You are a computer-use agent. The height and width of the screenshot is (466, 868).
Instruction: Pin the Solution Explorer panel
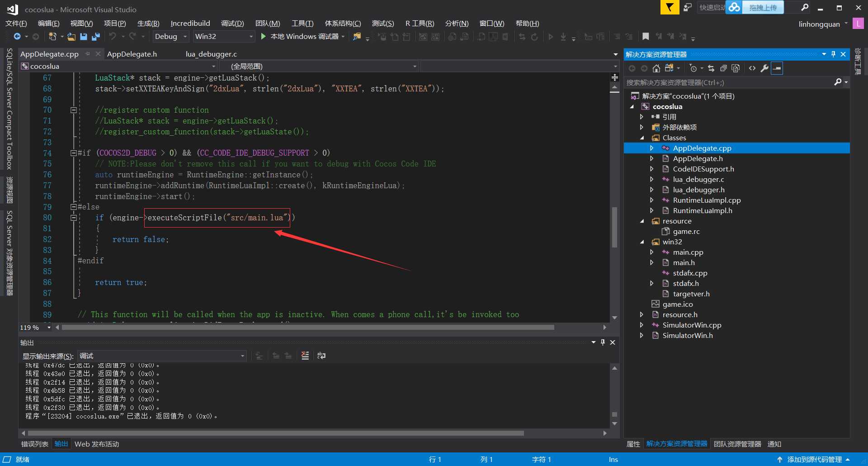(834, 54)
